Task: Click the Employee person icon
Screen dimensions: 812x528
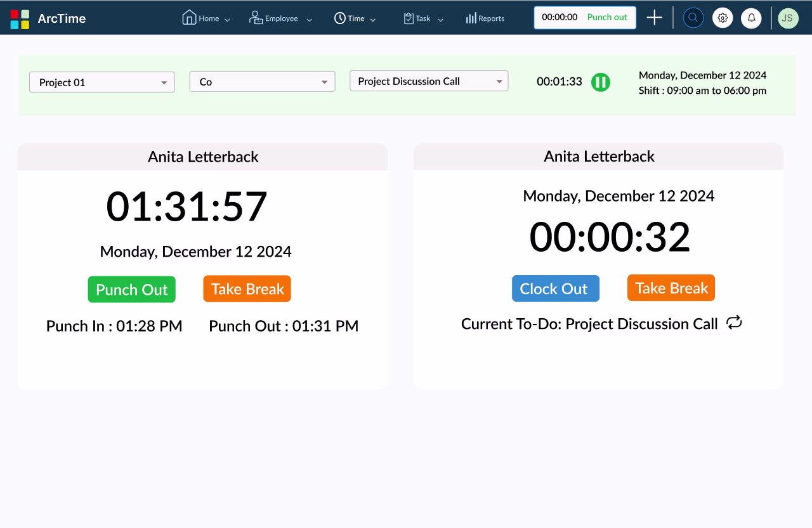Action: [256, 18]
